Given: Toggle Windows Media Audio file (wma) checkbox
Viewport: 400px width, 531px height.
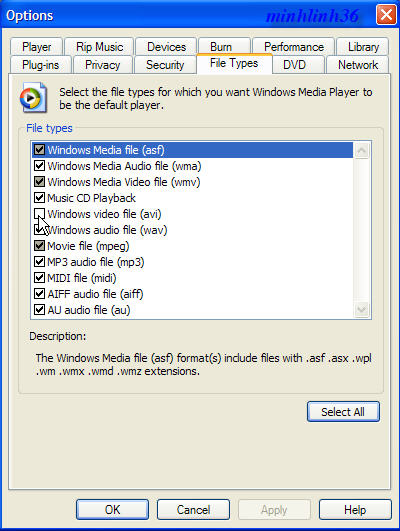Looking at the screenshot, I should (39, 166).
